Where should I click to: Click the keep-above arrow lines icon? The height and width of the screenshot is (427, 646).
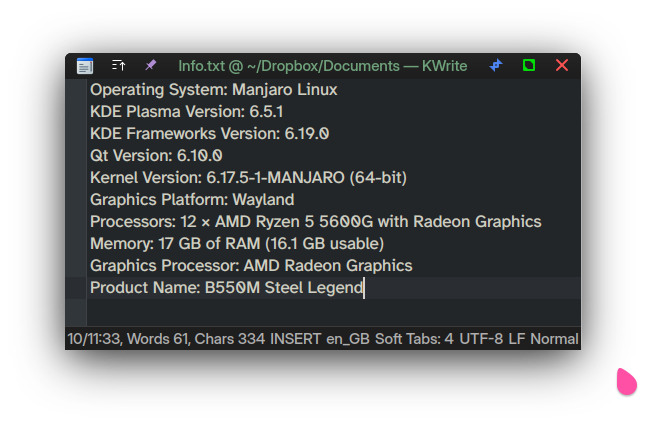118,66
